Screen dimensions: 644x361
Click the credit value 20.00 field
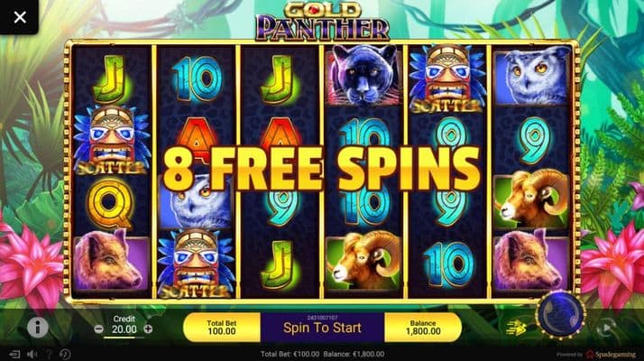[124, 329]
